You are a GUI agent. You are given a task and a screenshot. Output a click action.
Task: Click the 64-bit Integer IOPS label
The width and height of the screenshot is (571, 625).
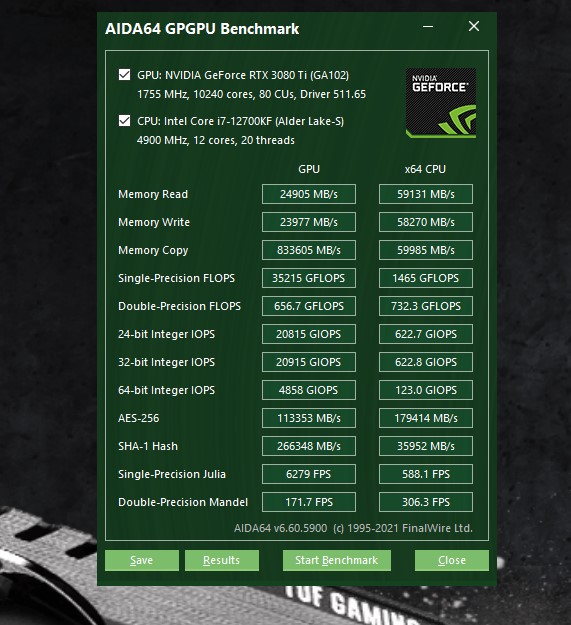166,390
